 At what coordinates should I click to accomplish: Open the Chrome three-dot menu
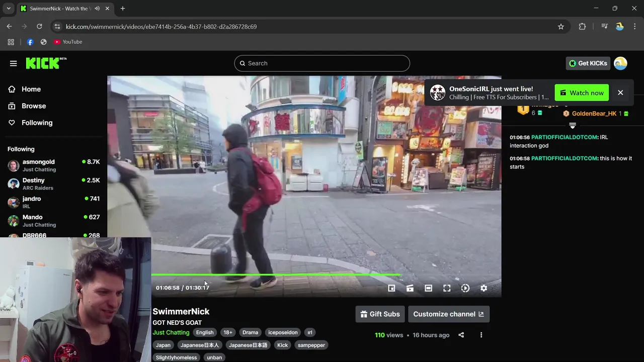click(x=634, y=27)
